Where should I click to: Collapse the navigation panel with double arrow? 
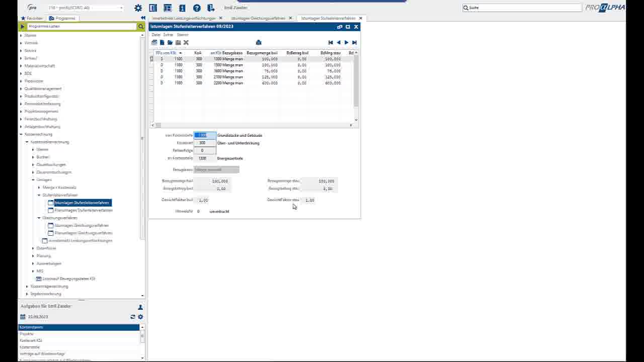click(143, 18)
